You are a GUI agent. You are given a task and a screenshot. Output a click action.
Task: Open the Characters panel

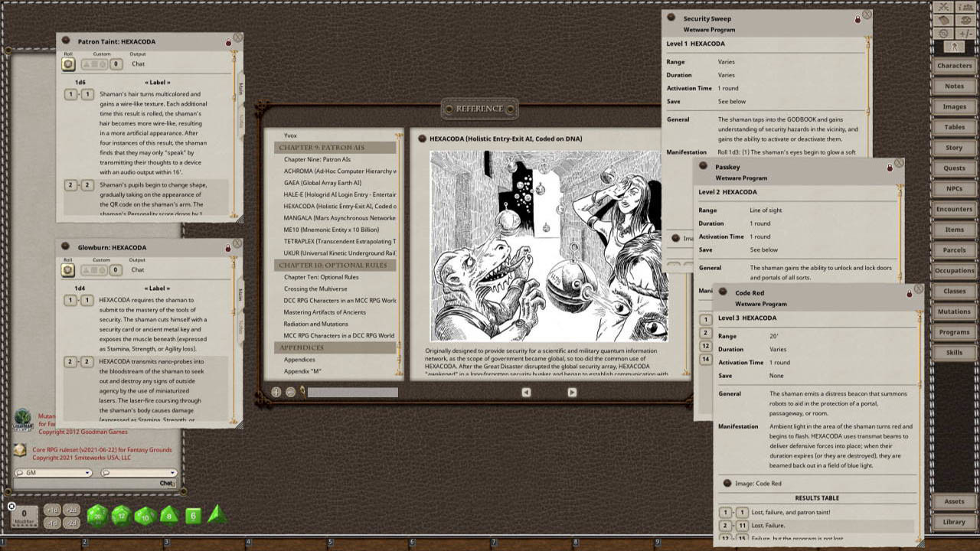coord(954,66)
